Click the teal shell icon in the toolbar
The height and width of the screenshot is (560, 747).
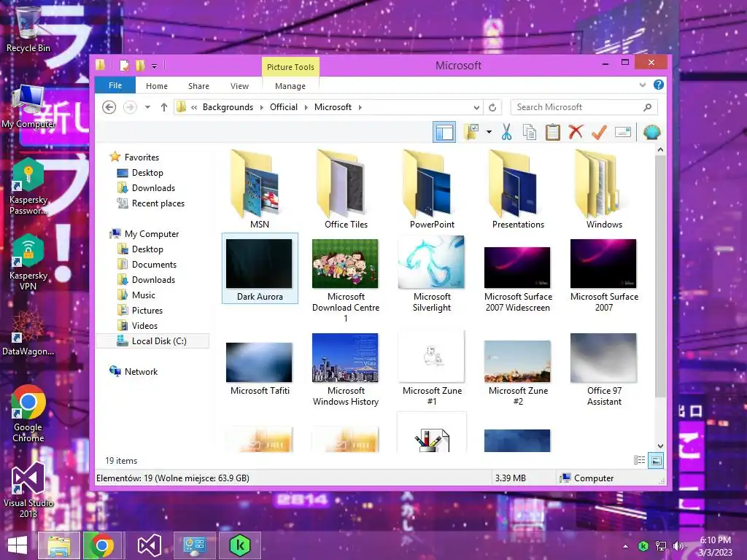651,132
